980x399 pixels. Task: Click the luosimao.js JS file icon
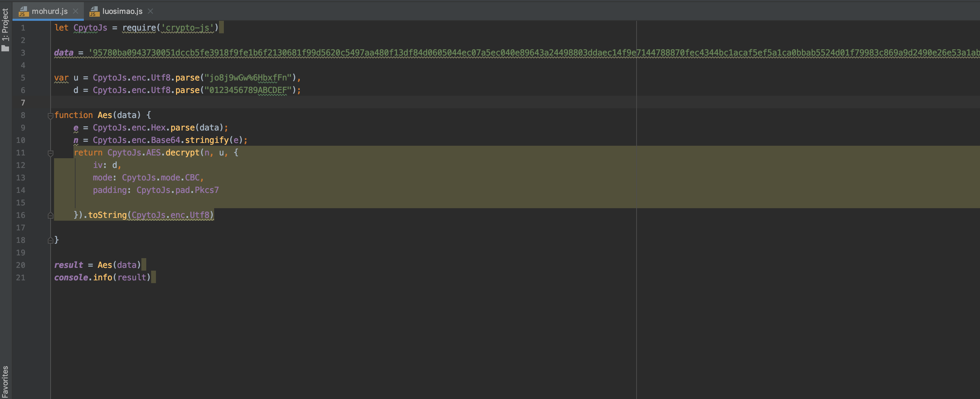pos(94,11)
